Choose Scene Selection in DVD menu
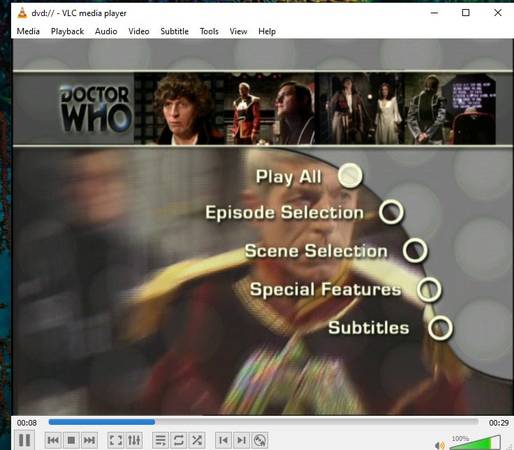 [316, 251]
